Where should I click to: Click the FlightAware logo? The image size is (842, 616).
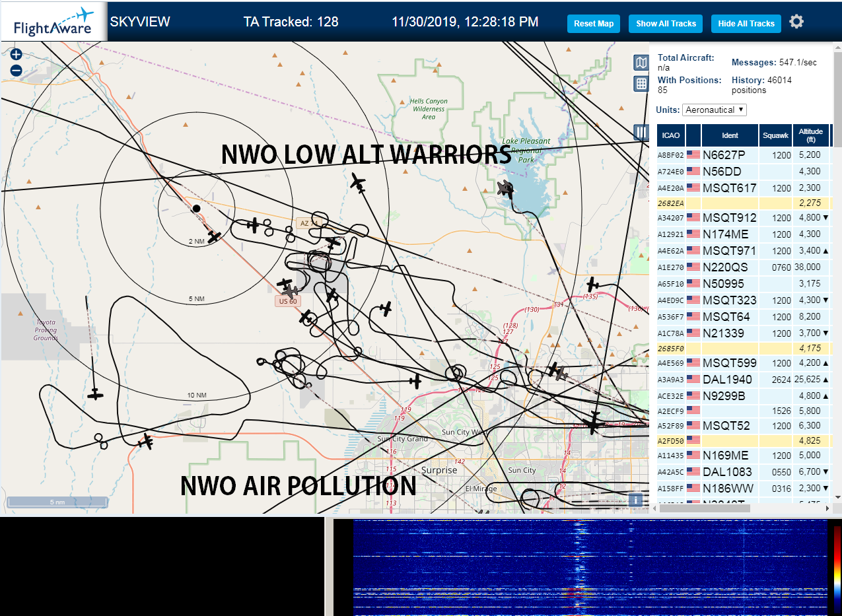point(54,22)
